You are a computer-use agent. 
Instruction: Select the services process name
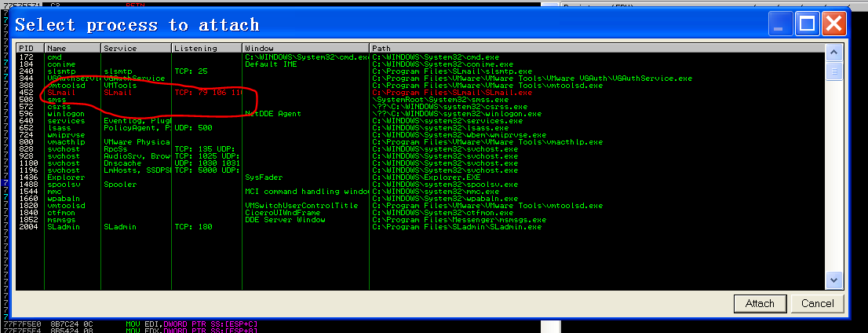(x=66, y=121)
